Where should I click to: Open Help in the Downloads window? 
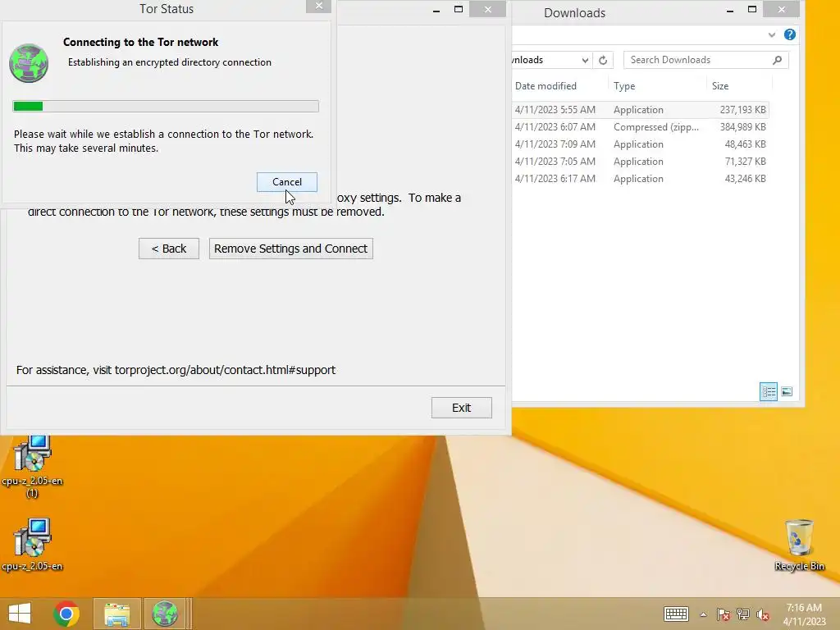click(790, 34)
